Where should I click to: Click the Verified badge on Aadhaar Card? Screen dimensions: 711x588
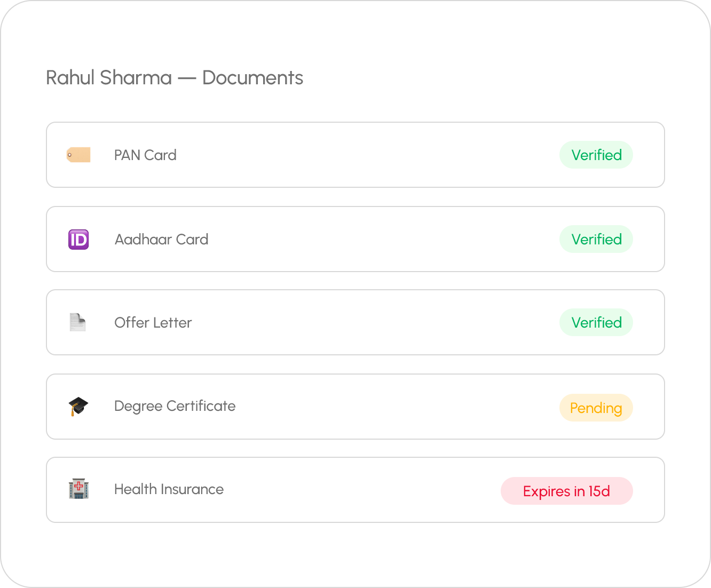(x=596, y=239)
